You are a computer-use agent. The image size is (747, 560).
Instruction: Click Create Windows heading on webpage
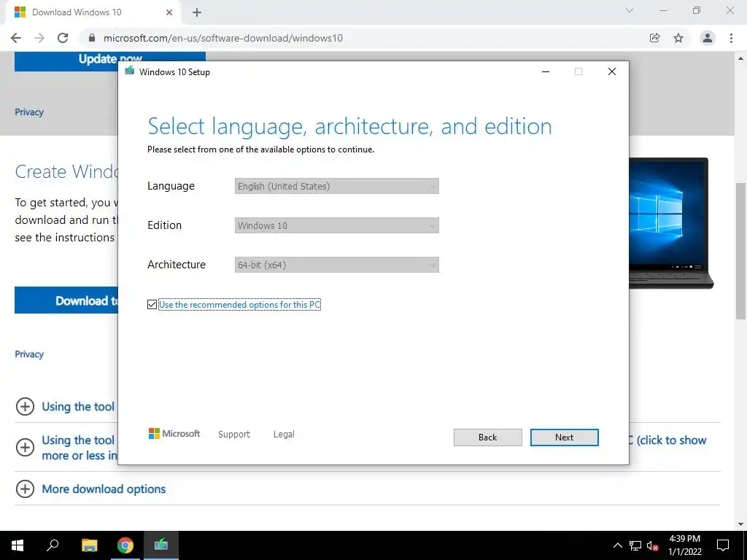click(x=66, y=171)
